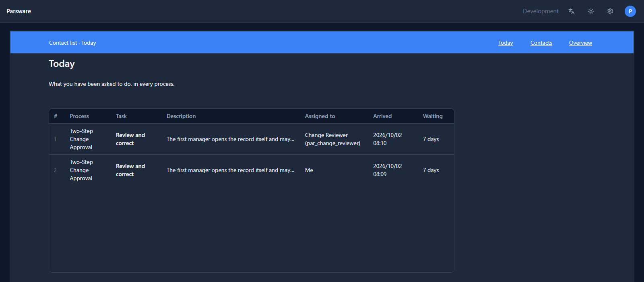
Task: Click the Today page heading
Action: 62,64
